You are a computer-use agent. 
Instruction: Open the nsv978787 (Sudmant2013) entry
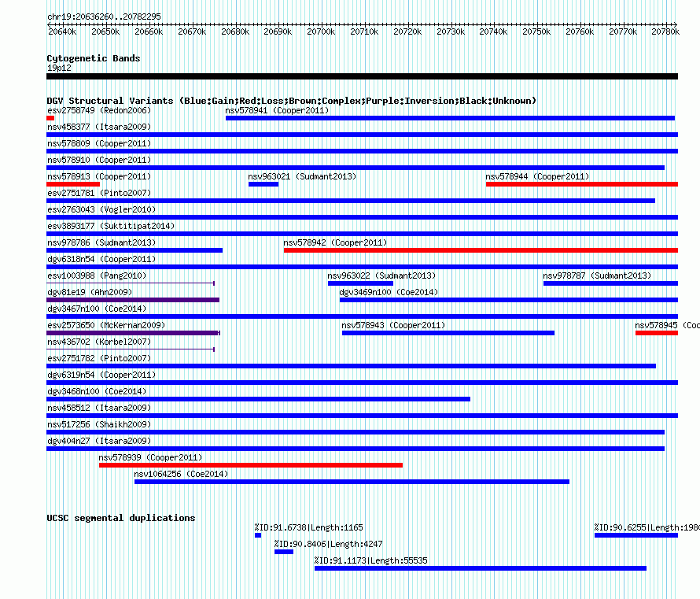pyautogui.click(x=610, y=283)
